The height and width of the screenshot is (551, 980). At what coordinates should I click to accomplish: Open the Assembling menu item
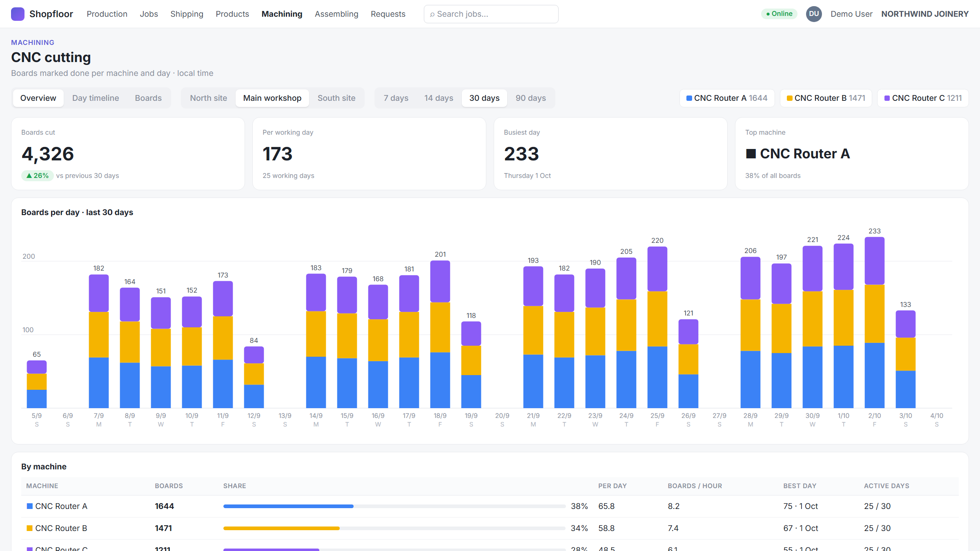(x=336, y=14)
